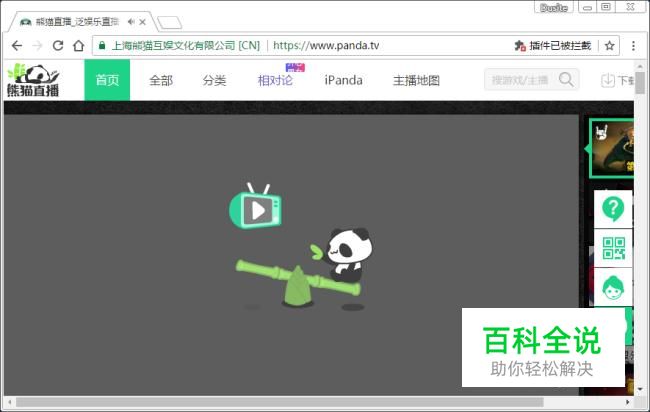
Task: Open the Chrome three-dot menu
Action: coord(633,46)
